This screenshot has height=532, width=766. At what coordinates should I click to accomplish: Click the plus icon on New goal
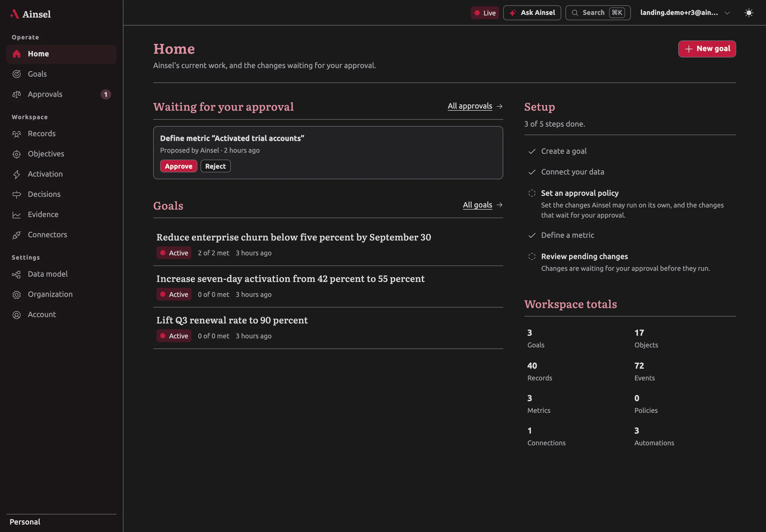tap(689, 49)
